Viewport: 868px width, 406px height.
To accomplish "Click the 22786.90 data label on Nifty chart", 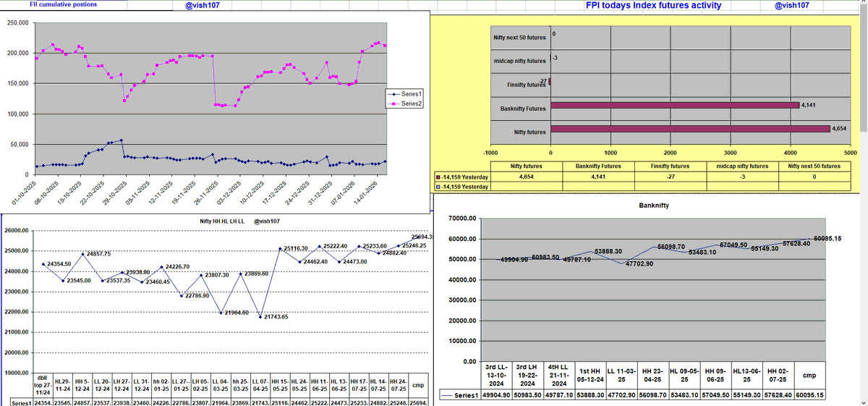I will (x=197, y=295).
